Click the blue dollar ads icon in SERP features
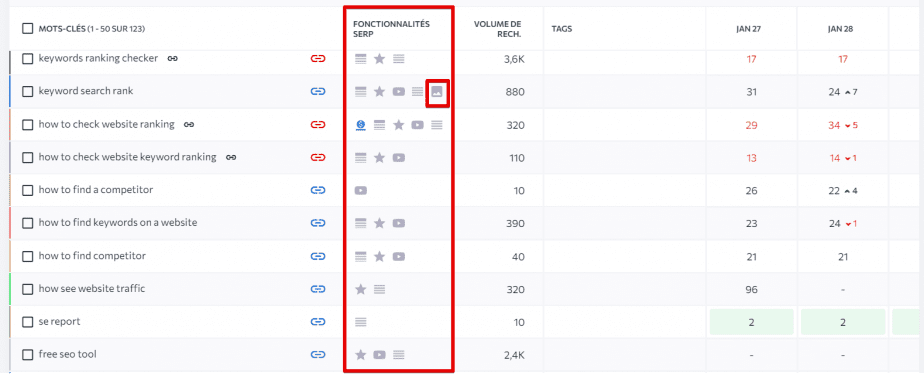 [361, 125]
